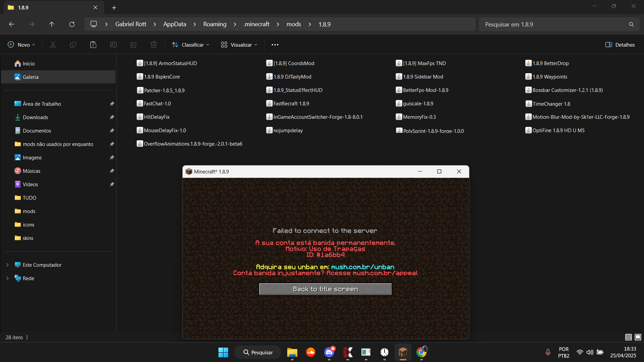Open the Novo dropdown menu
This screenshot has width=644, height=362.
(21, 45)
